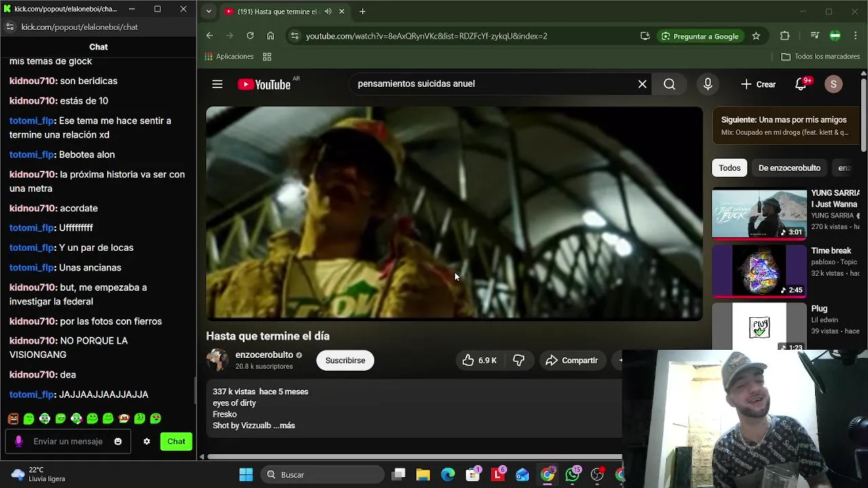The height and width of the screenshot is (488, 868).
Task: Clear the YouTube search query
Action: pyautogui.click(x=642, y=84)
